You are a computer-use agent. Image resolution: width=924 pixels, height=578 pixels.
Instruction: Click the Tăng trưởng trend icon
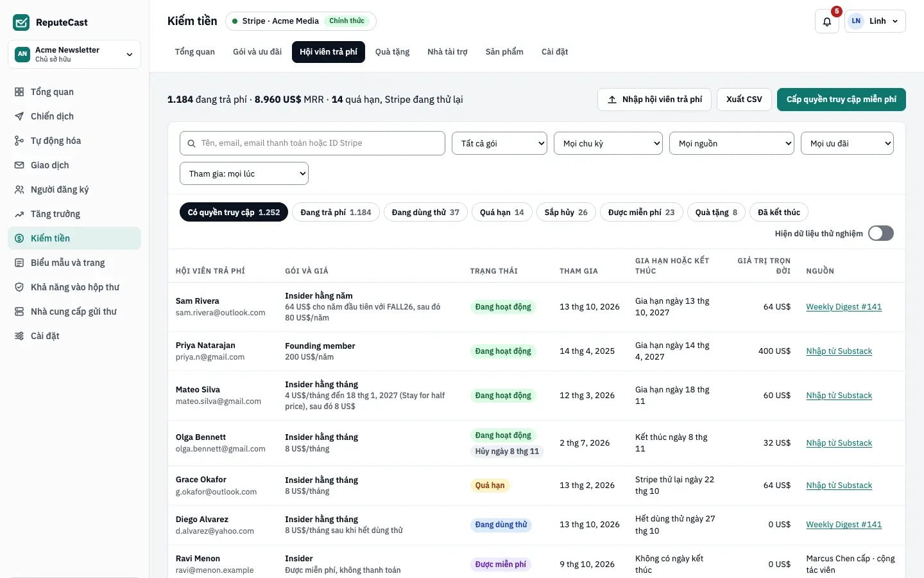pos(19,214)
